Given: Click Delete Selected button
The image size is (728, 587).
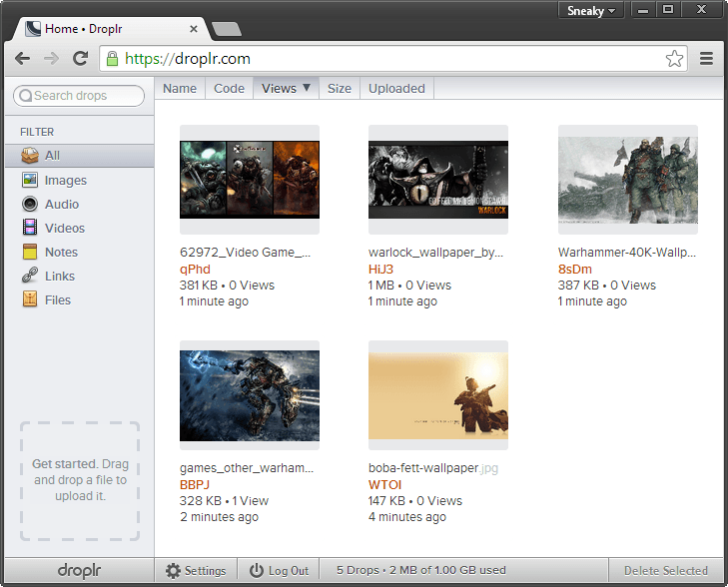Looking at the screenshot, I should click(666, 571).
